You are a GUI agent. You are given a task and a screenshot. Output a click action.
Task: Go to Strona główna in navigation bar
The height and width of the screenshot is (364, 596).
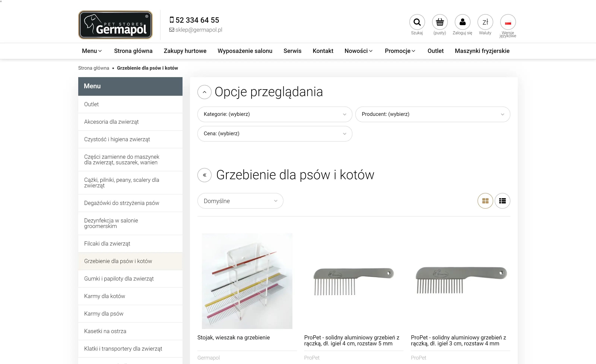coord(133,51)
